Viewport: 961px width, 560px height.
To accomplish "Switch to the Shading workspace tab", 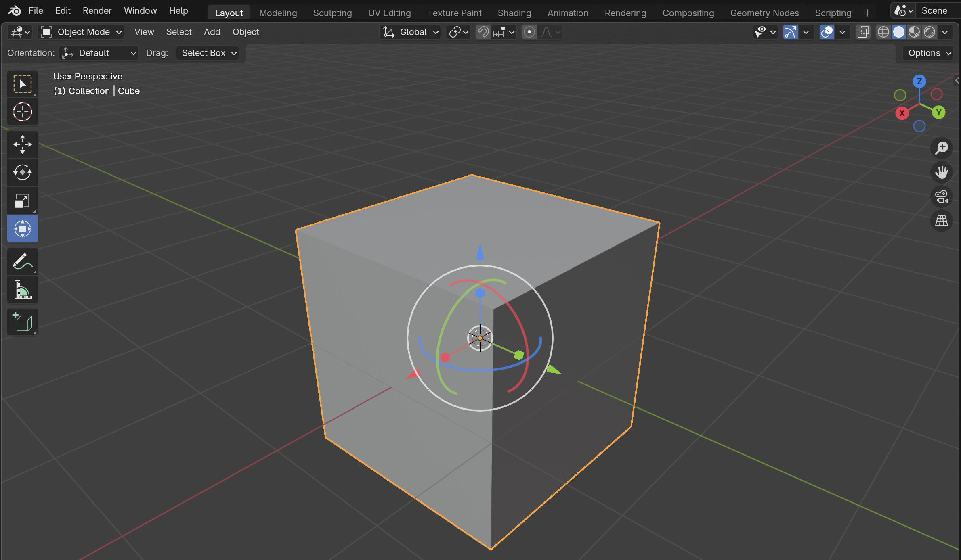I will tap(514, 13).
